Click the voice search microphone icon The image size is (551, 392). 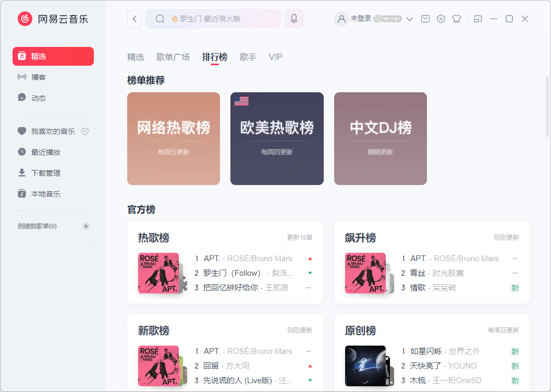pos(293,18)
